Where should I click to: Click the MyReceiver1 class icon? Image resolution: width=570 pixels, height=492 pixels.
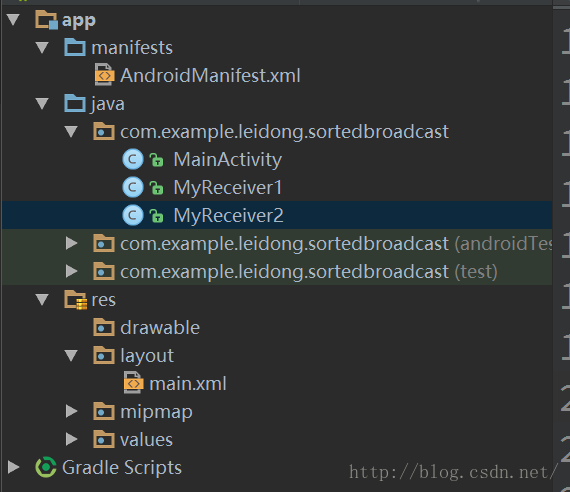pyautogui.click(x=133, y=187)
